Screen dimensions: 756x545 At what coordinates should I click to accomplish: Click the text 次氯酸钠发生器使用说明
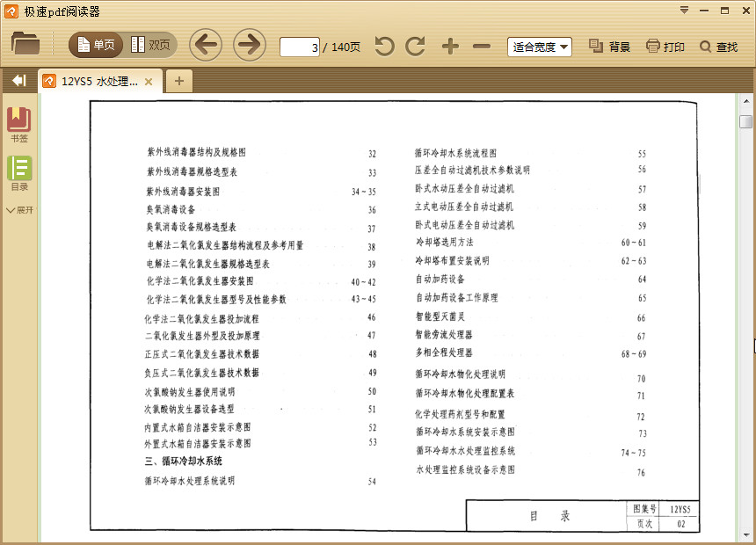190,392
